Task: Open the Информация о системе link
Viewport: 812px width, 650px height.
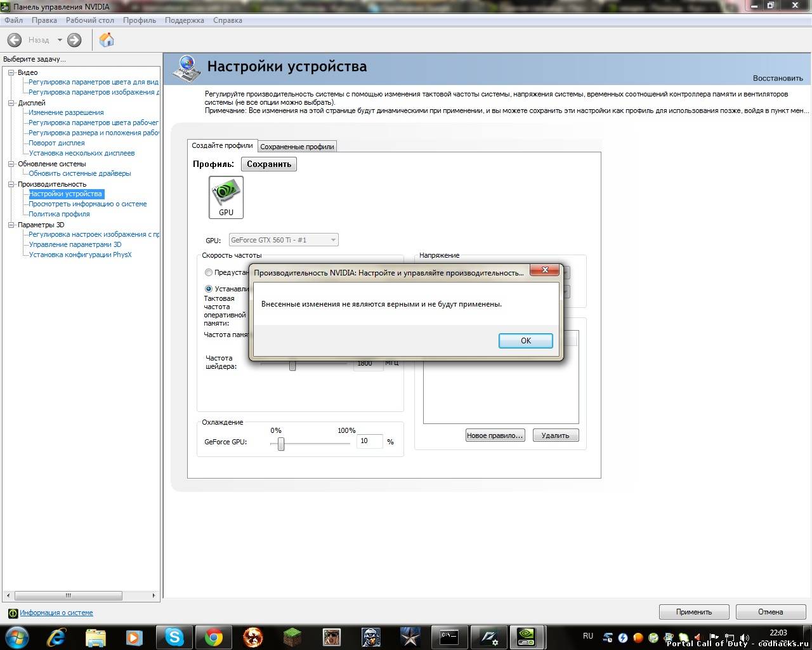Action: tap(56, 613)
